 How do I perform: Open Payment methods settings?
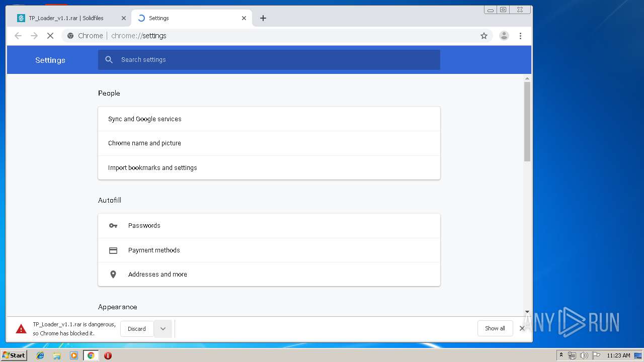coord(269,250)
